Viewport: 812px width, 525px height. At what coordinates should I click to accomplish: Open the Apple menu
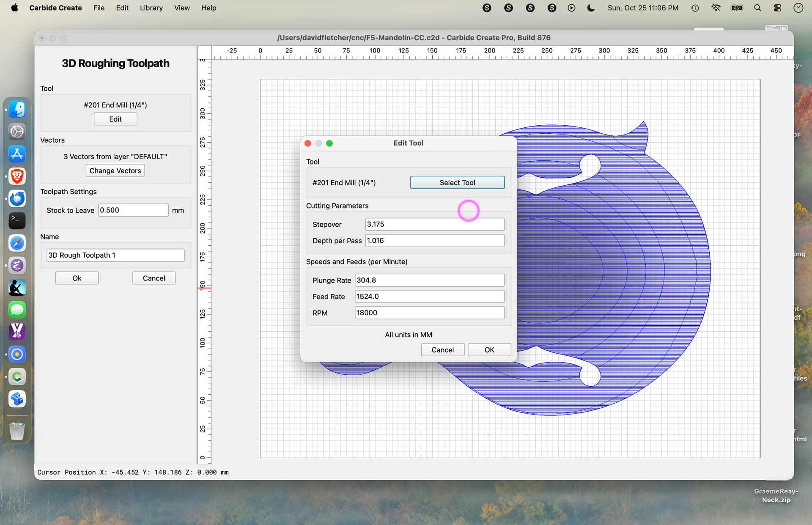pyautogui.click(x=14, y=8)
